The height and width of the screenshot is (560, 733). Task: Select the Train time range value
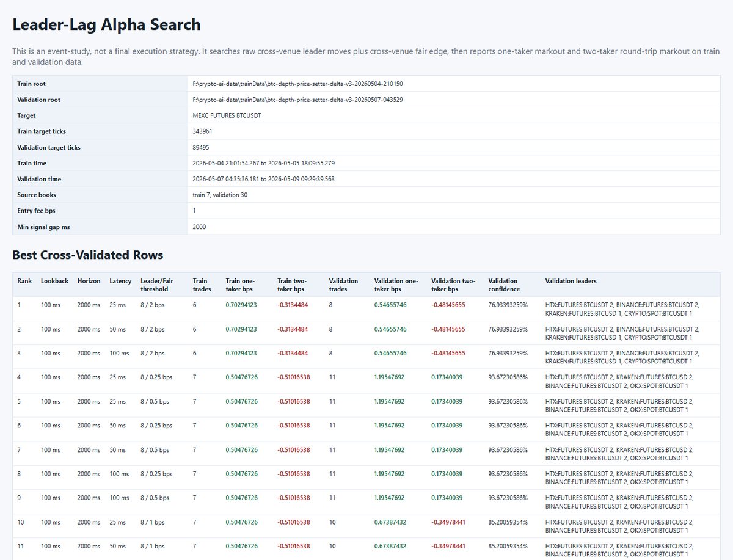(x=263, y=163)
